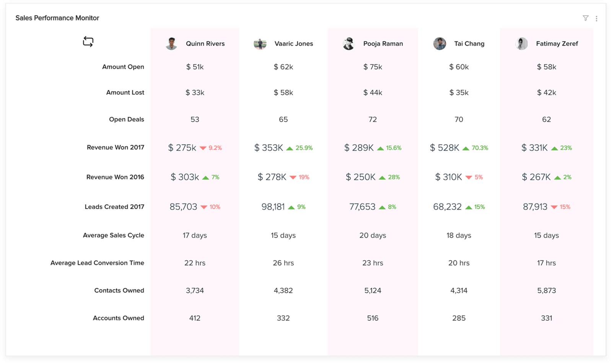Image resolution: width=612 pixels, height=364 pixels.
Task: Click the Sales Performance Monitor title
Action: tap(57, 18)
